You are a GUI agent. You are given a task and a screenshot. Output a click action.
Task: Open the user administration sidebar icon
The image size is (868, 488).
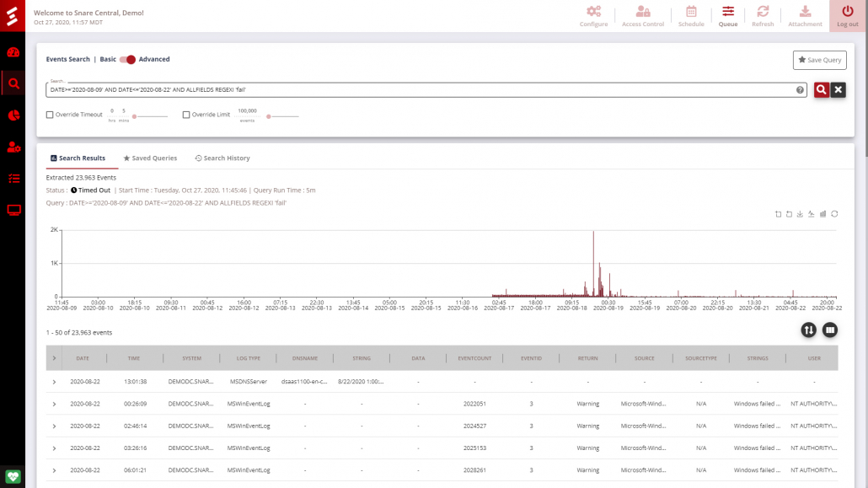click(x=13, y=147)
